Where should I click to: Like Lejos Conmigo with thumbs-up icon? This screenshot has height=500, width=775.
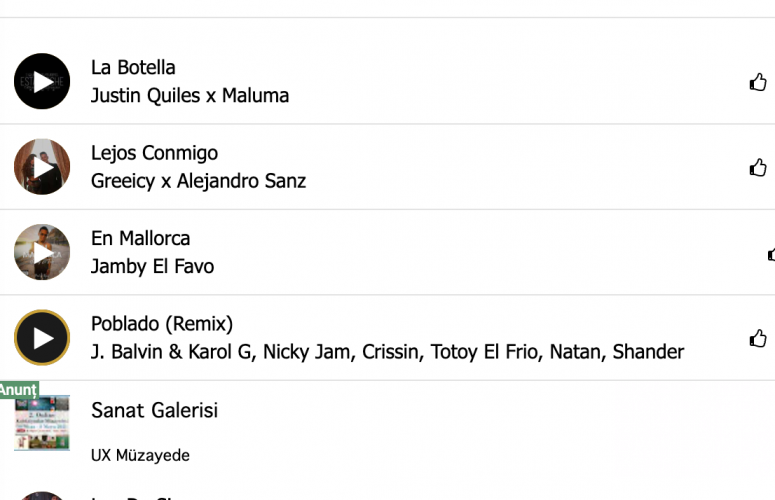758,167
